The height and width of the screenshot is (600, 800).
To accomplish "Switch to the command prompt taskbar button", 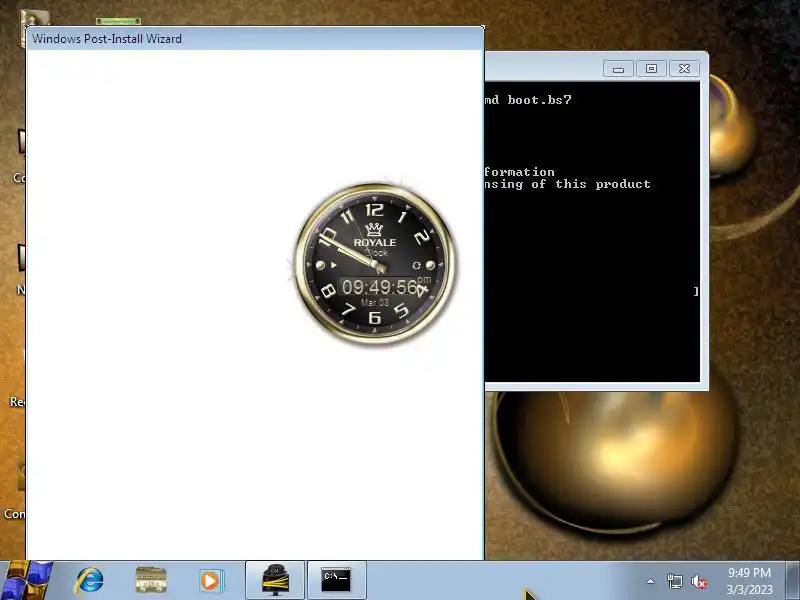I will coord(336,580).
